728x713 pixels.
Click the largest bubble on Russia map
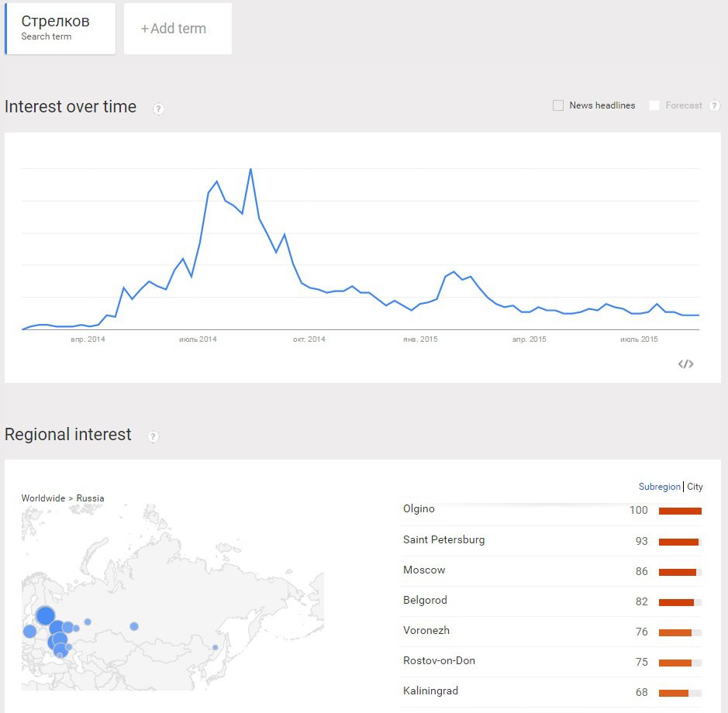[x=45, y=616]
